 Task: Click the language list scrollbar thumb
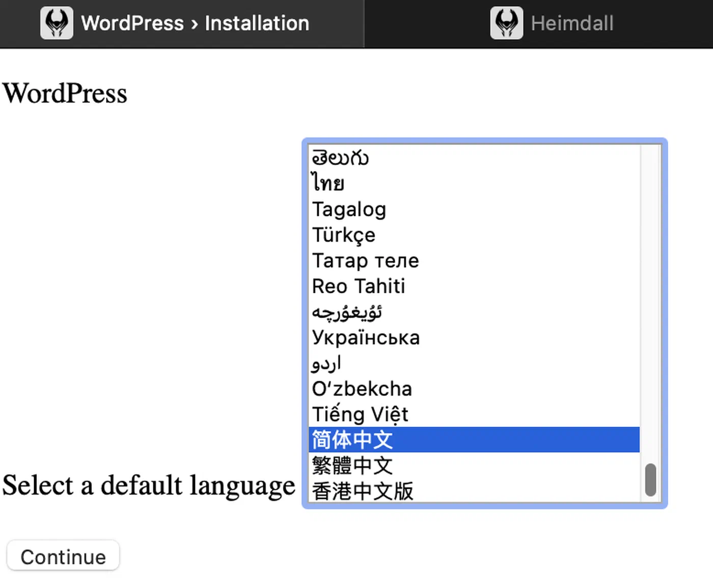tap(650, 480)
